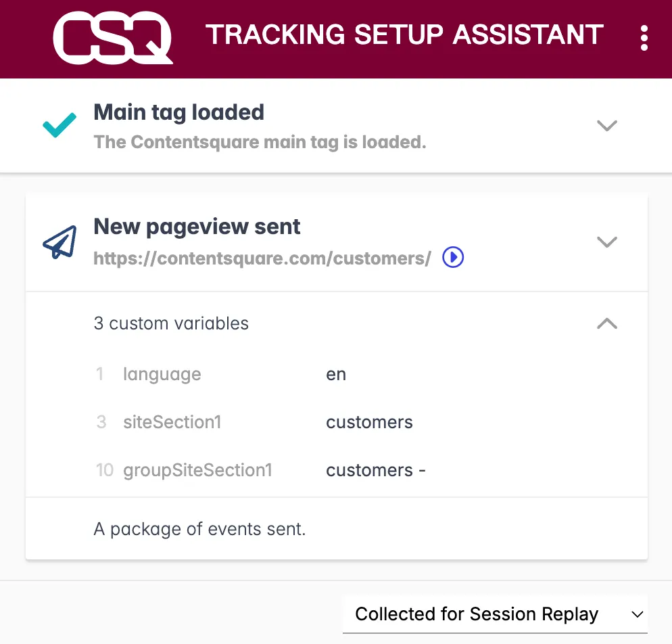Open the contentsquare.com/customers URL
This screenshot has width=672, height=644.
coord(262,258)
